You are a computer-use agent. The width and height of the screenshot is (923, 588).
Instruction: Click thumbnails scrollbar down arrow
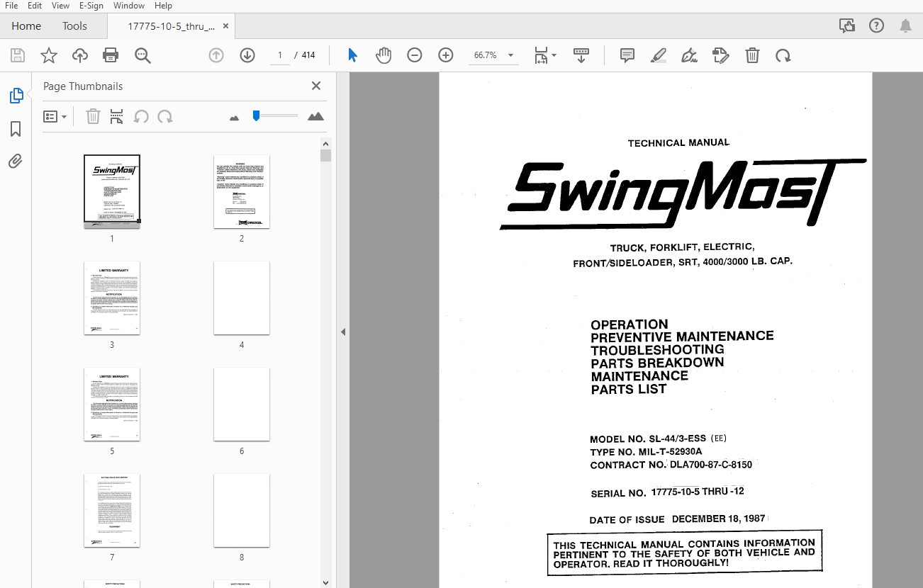(x=325, y=582)
